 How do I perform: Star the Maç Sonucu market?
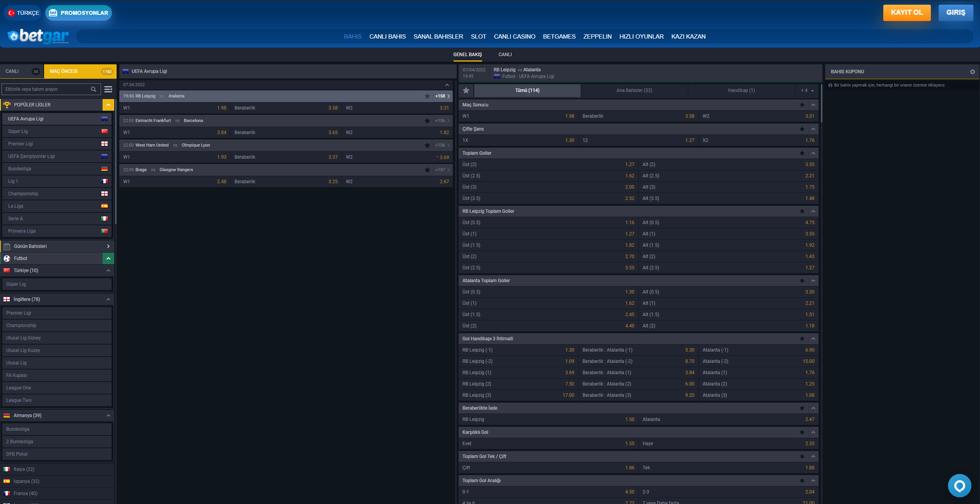pyautogui.click(x=802, y=105)
